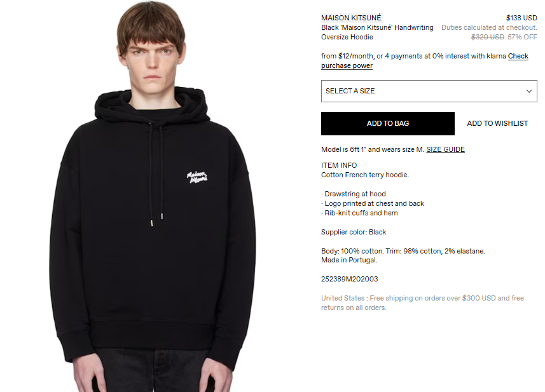The image size is (545, 392).
Task: Click the product title Handwriting Oversize Hoodie
Action: (x=377, y=32)
